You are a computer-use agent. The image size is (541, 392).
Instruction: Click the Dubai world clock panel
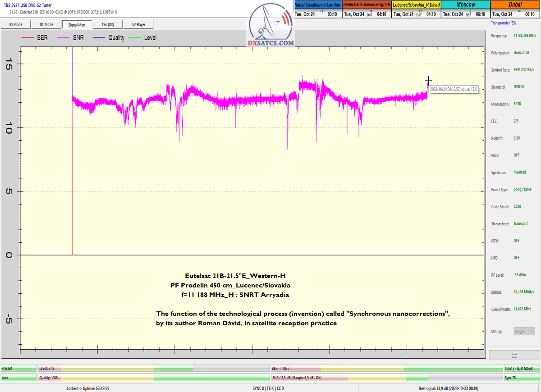point(515,9)
